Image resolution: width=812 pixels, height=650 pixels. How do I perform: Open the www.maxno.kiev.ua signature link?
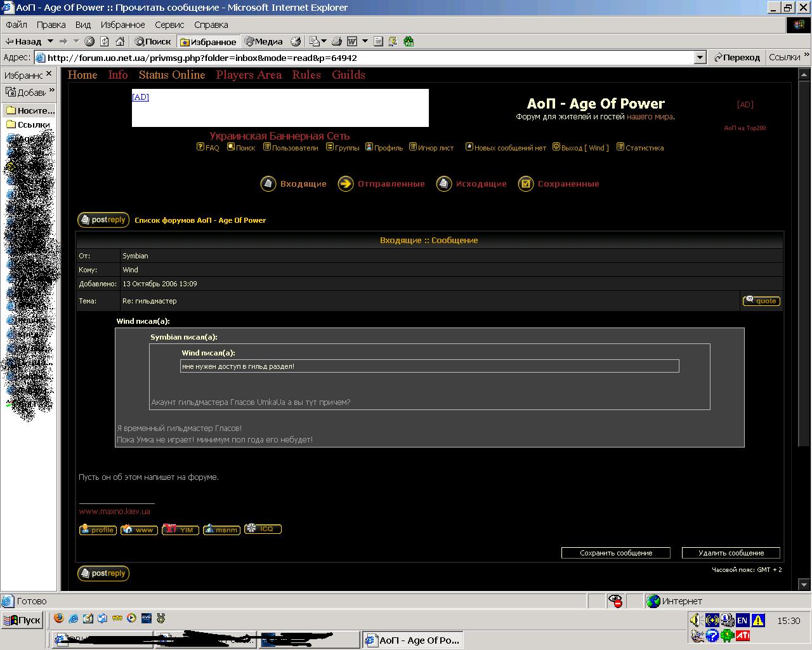coord(115,511)
